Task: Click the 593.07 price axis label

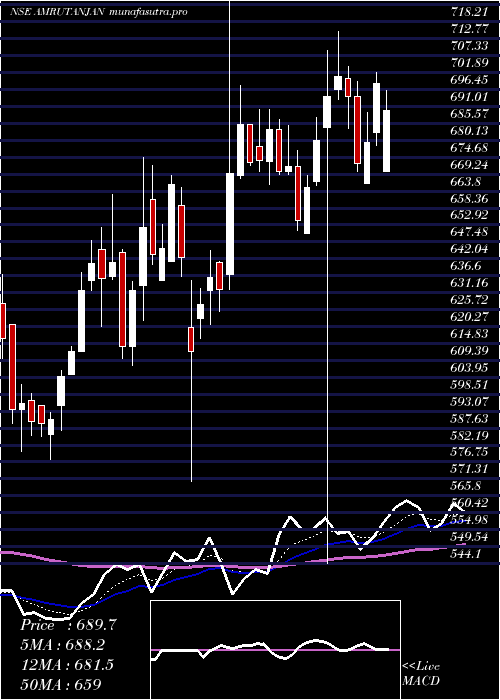Action: pyautogui.click(x=470, y=401)
